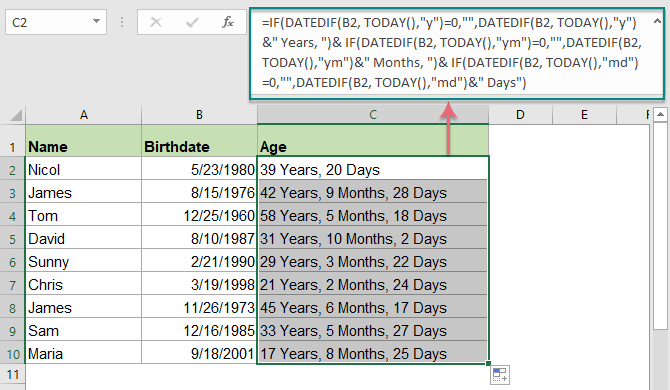Select row 1 header
The width and height of the screenshot is (670, 390).
pos(12,141)
